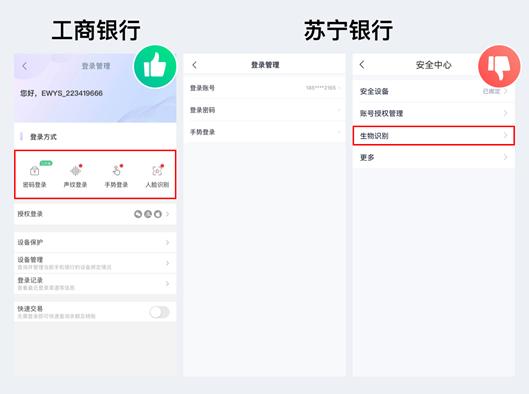
Task: Open 更多 in 安全中心
Action: click(x=434, y=157)
